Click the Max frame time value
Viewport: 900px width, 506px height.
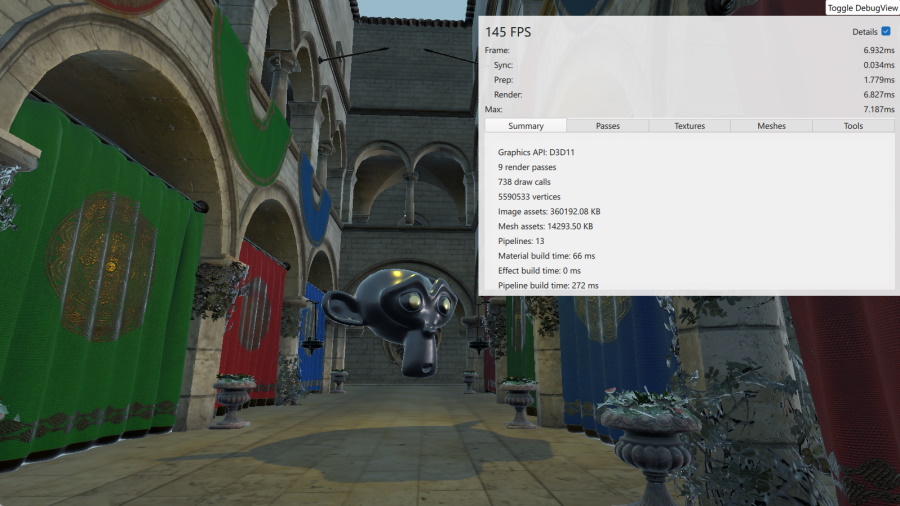[879, 109]
